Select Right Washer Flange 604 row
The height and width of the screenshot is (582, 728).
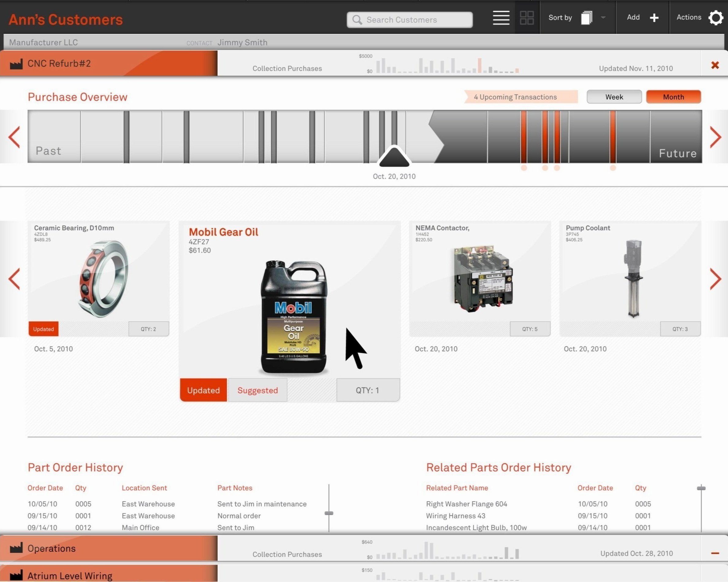point(539,504)
